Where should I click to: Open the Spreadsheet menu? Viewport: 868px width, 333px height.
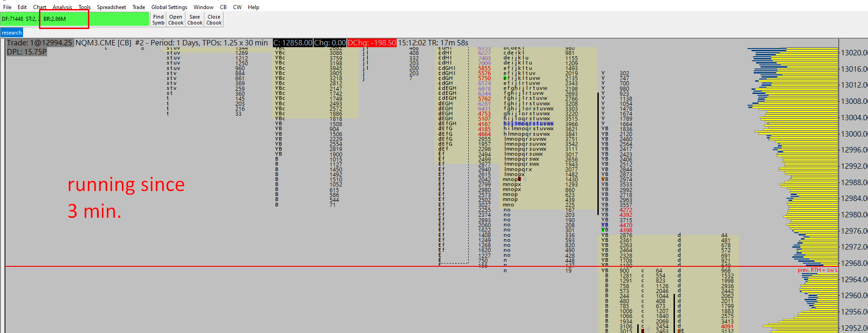pyautogui.click(x=112, y=7)
